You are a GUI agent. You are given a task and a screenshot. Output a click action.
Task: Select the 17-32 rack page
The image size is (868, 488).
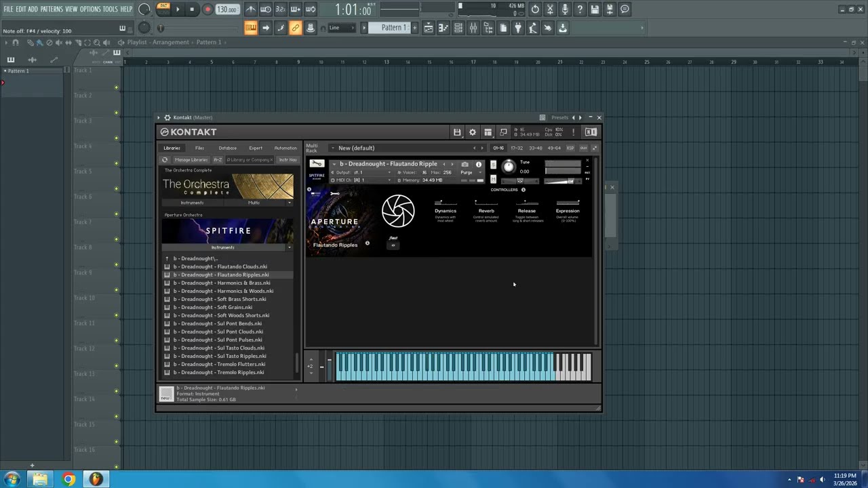point(517,148)
